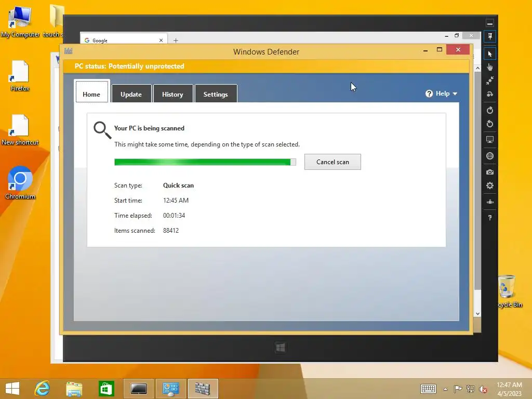Open the change resolution monitor icon

point(489,140)
